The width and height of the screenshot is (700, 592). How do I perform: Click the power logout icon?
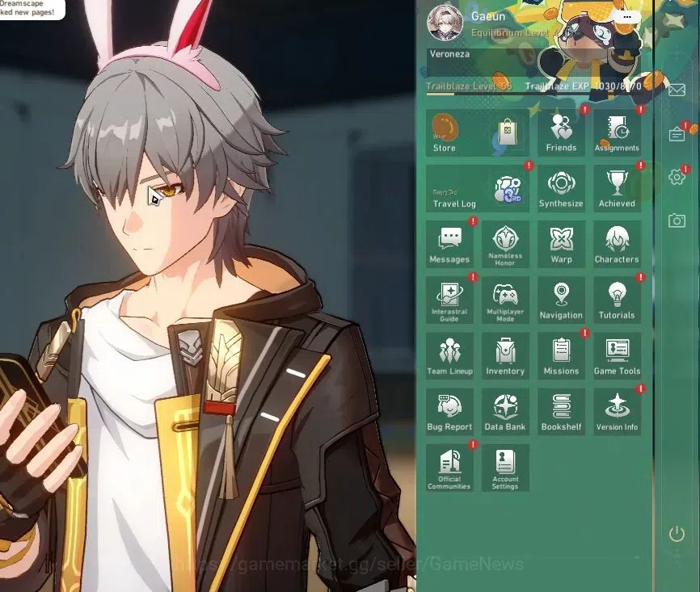pyautogui.click(x=677, y=534)
